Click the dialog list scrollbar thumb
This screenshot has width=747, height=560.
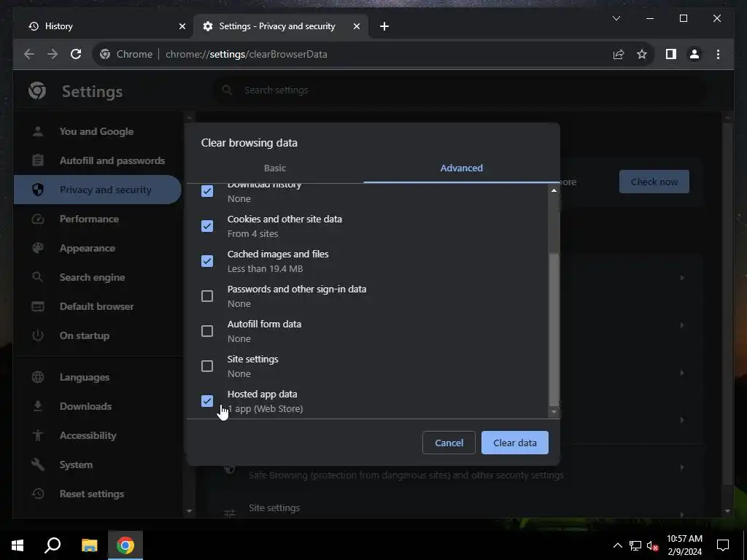point(554,329)
